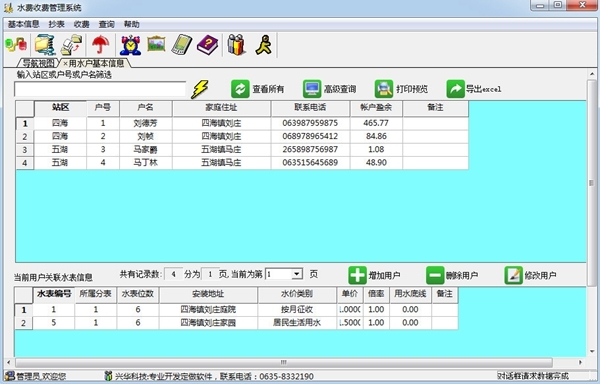
Task: Click the 高级查询 button label
Action: pos(340,89)
